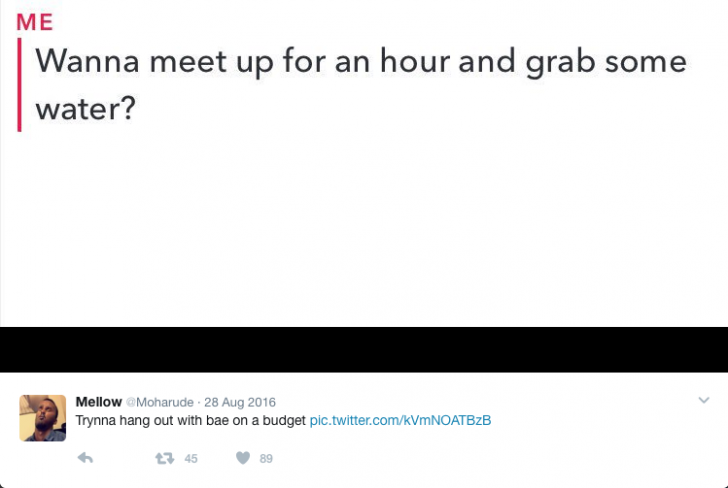Screen dimensions: 728x488
Task: Click the blank white area of the image
Action: click(364, 230)
